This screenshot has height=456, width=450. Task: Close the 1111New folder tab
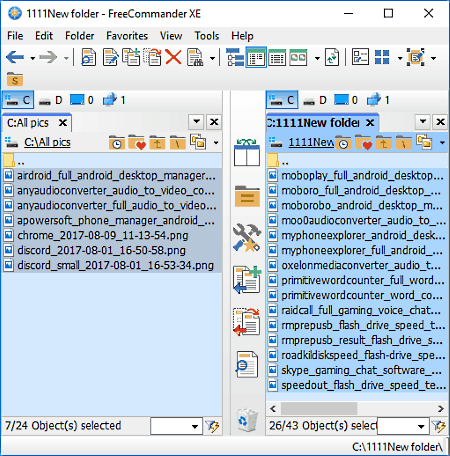(x=370, y=123)
